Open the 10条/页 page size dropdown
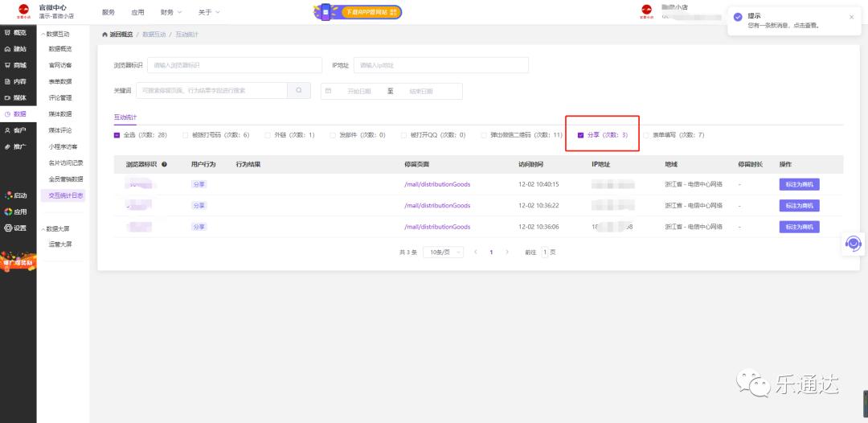The image size is (868, 423). [443, 252]
